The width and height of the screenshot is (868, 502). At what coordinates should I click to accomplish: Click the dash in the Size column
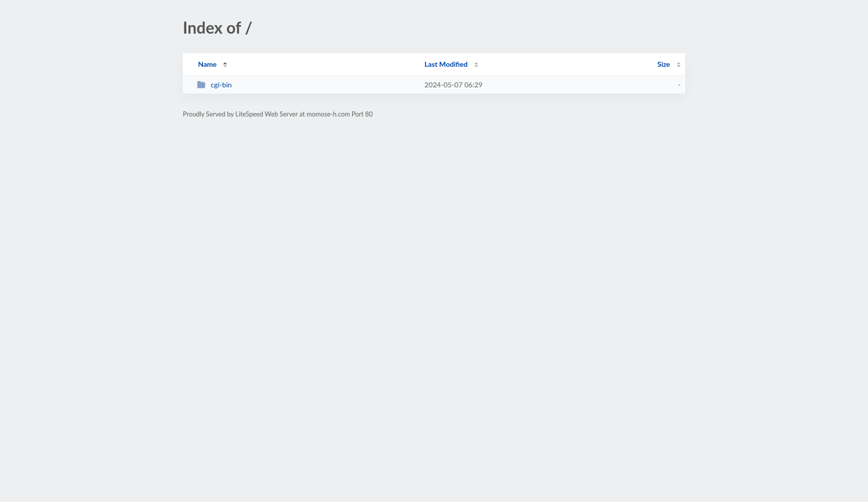point(679,85)
